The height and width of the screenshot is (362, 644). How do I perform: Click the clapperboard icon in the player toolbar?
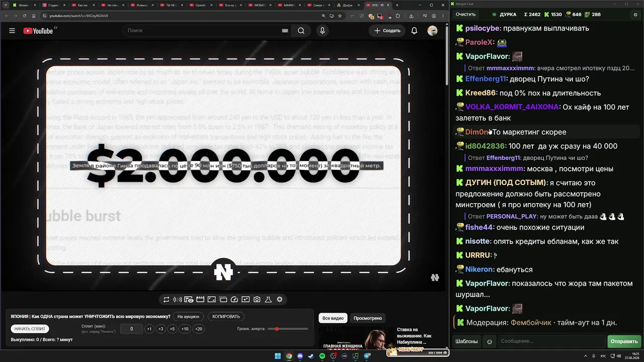point(200,300)
